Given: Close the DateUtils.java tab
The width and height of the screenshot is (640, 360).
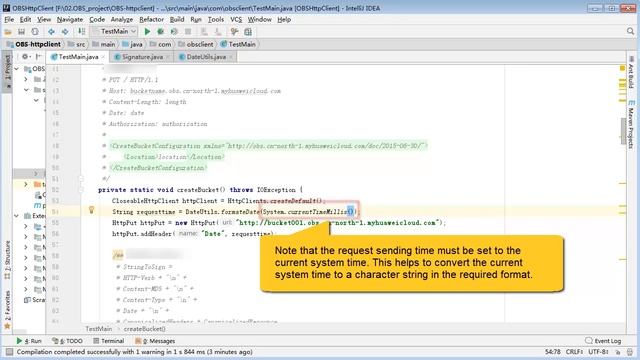Looking at the screenshot, I should [x=231, y=57].
